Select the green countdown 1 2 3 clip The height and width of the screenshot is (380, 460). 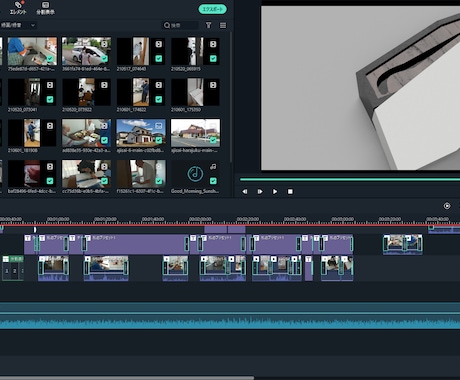coord(13,268)
